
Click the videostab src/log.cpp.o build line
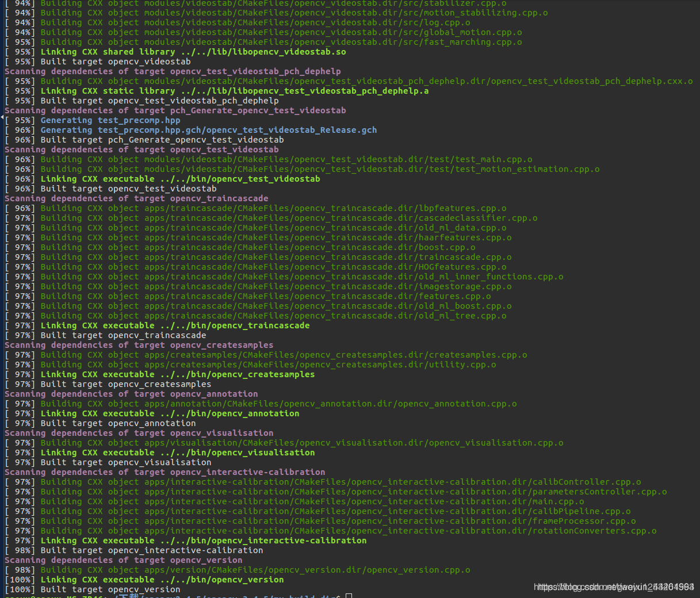click(x=237, y=22)
